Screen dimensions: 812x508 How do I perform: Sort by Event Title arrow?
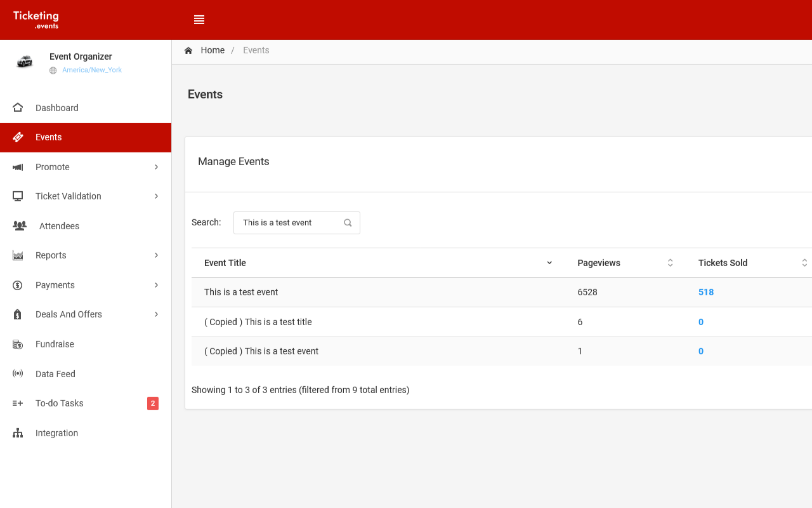point(549,263)
